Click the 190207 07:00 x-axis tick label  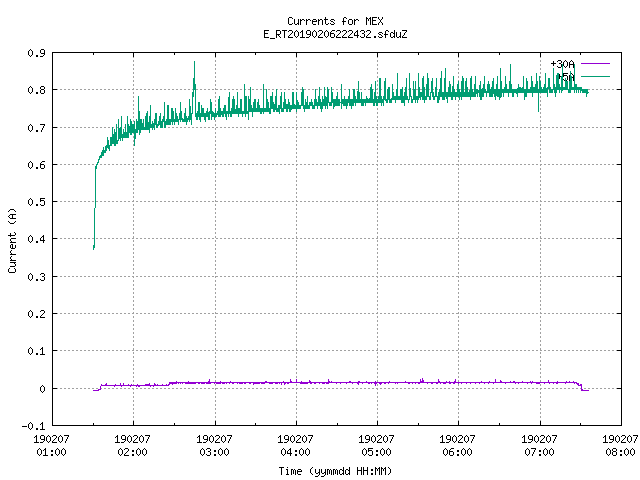pyautogui.click(x=539, y=446)
